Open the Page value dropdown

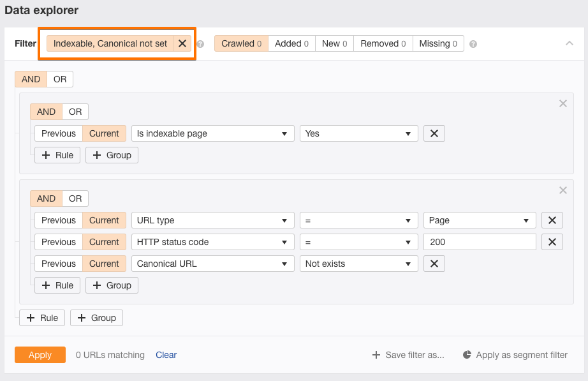tap(479, 220)
